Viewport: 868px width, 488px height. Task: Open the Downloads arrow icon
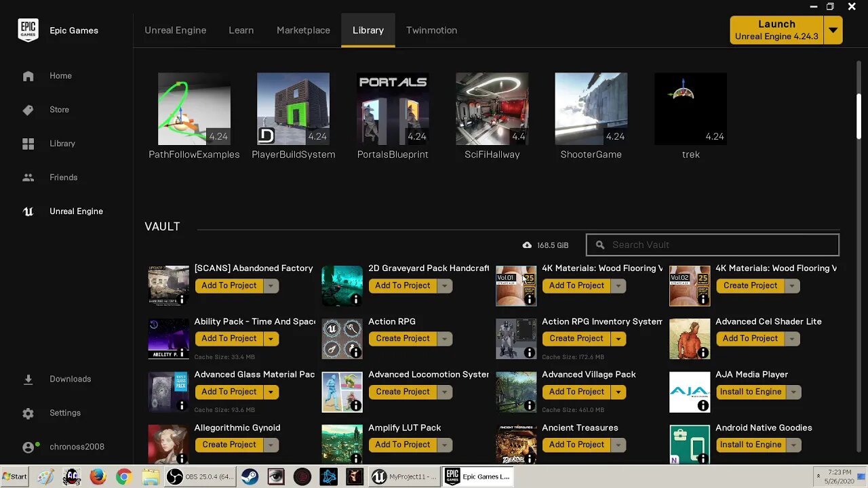[x=28, y=380]
